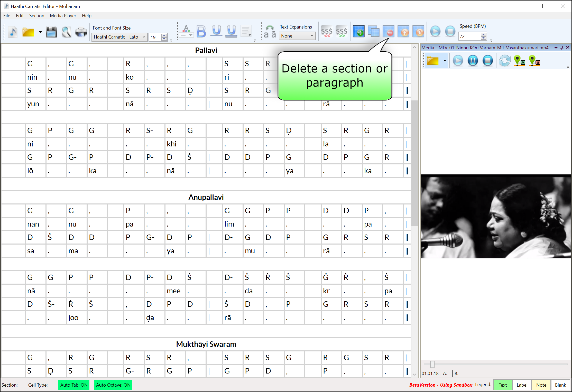Click the printer icon in the toolbar

81,32
